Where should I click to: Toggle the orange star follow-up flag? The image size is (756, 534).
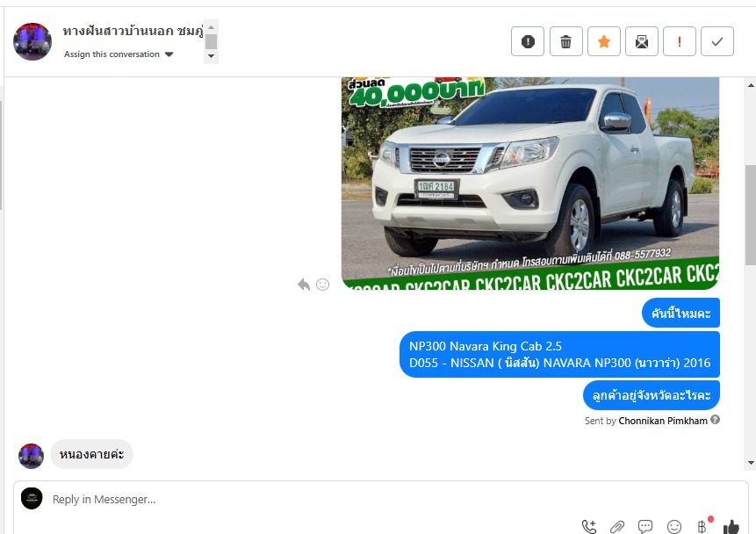click(x=603, y=41)
